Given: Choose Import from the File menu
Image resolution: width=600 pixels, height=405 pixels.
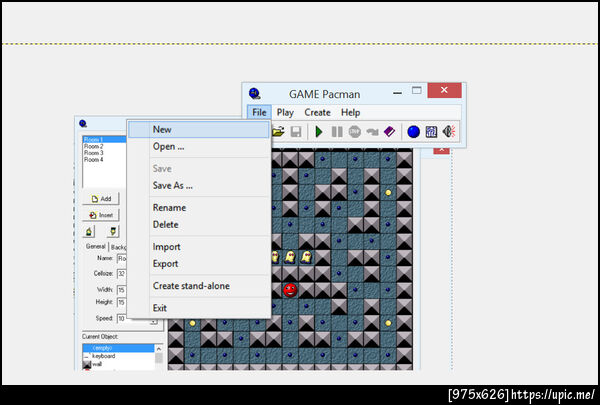Looking at the screenshot, I should pyautogui.click(x=199, y=247).
